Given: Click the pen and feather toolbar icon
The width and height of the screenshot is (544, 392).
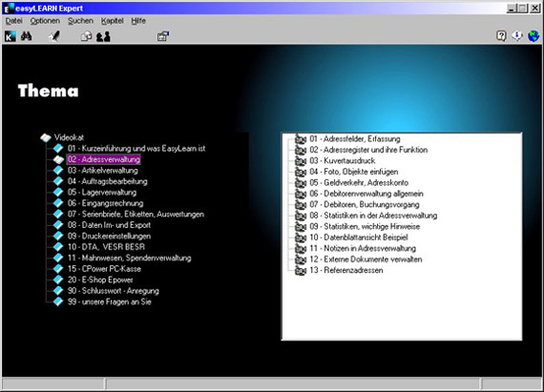Looking at the screenshot, I should 54,36.
